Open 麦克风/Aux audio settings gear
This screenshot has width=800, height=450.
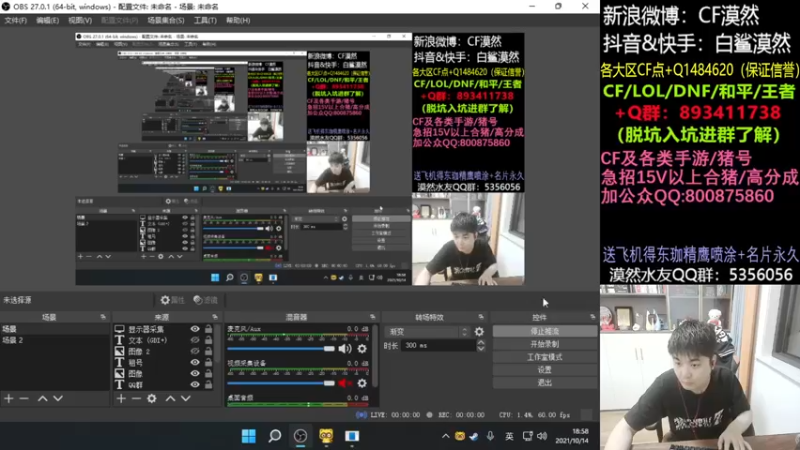point(362,349)
